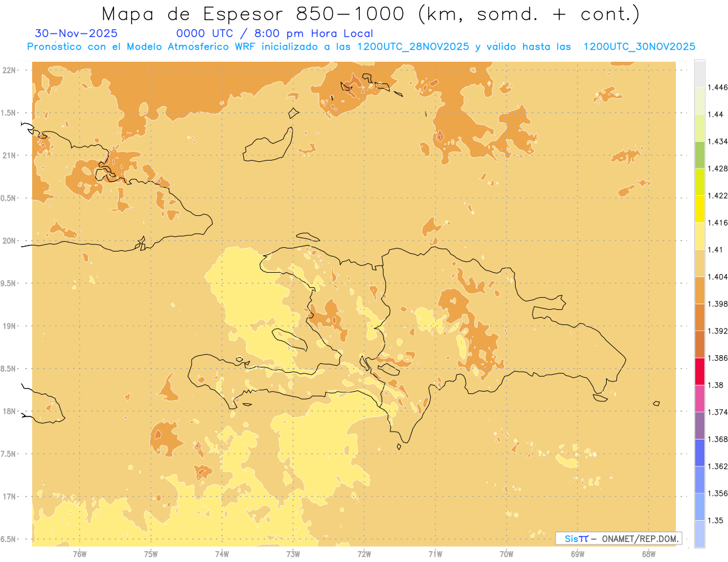728x562 pixels.
Task: Click the orange legend swatch between 1.398 and 1.404
Action: pyautogui.click(x=699, y=290)
